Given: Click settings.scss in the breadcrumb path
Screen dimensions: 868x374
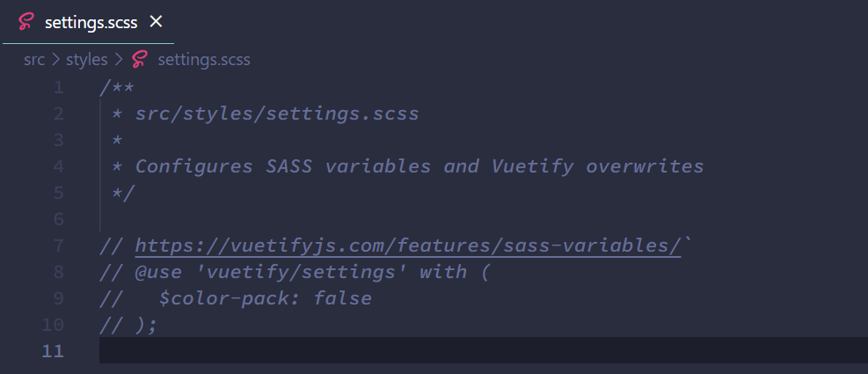Looking at the screenshot, I should tap(203, 60).
